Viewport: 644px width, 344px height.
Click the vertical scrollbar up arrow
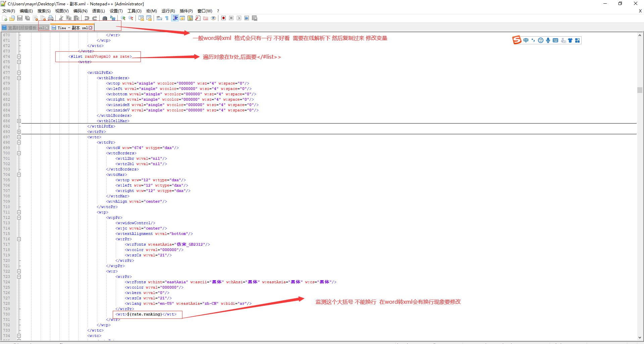[x=640, y=35]
